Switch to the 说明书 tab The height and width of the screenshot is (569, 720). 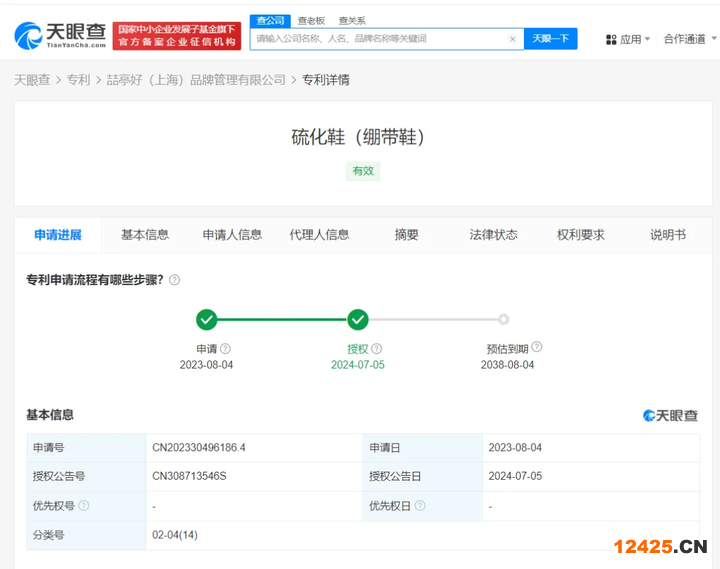point(668,235)
